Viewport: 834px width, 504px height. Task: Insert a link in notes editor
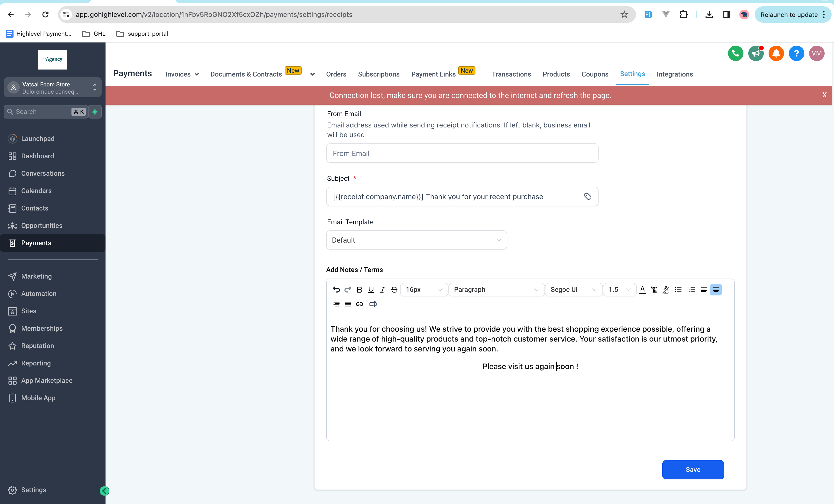pos(360,304)
